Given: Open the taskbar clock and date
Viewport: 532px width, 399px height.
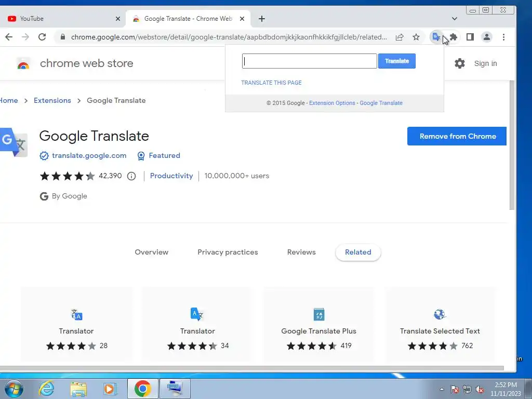Looking at the screenshot, I should 505,389.
